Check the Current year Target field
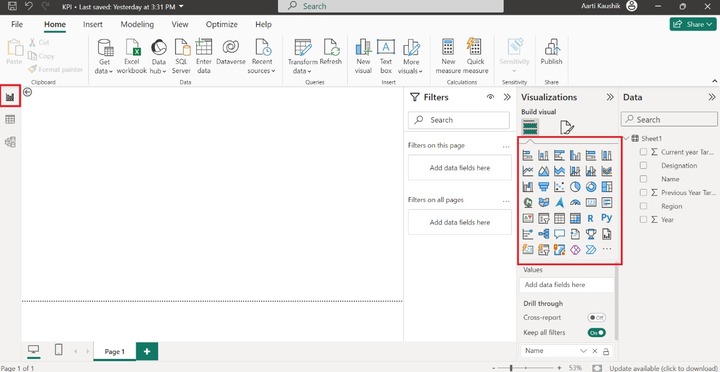The height and width of the screenshot is (372, 720). [643, 152]
